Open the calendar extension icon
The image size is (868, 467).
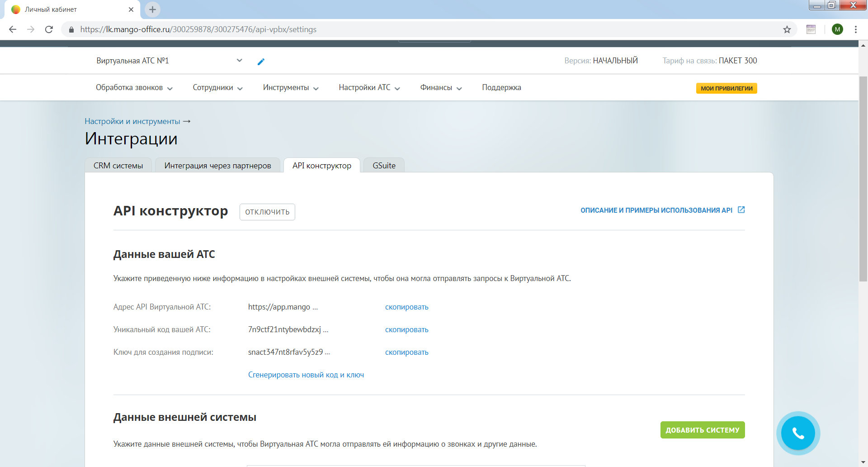[811, 29]
